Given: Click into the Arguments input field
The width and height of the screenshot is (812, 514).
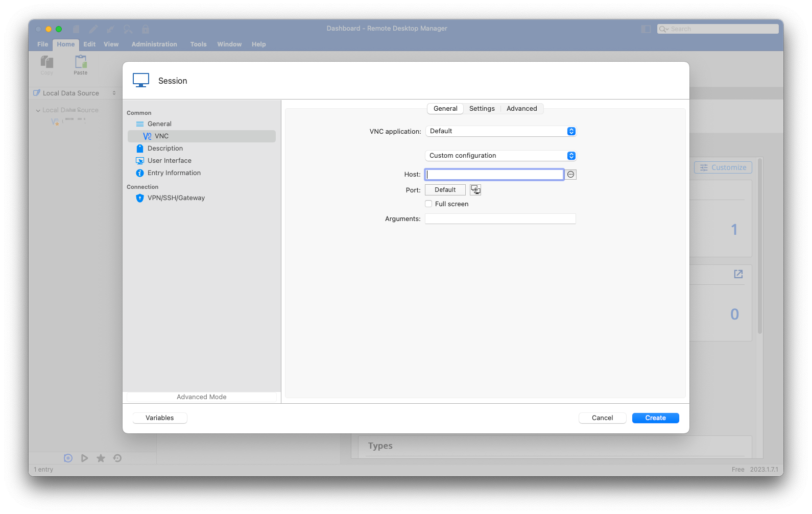Looking at the screenshot, I should (500, 219).
